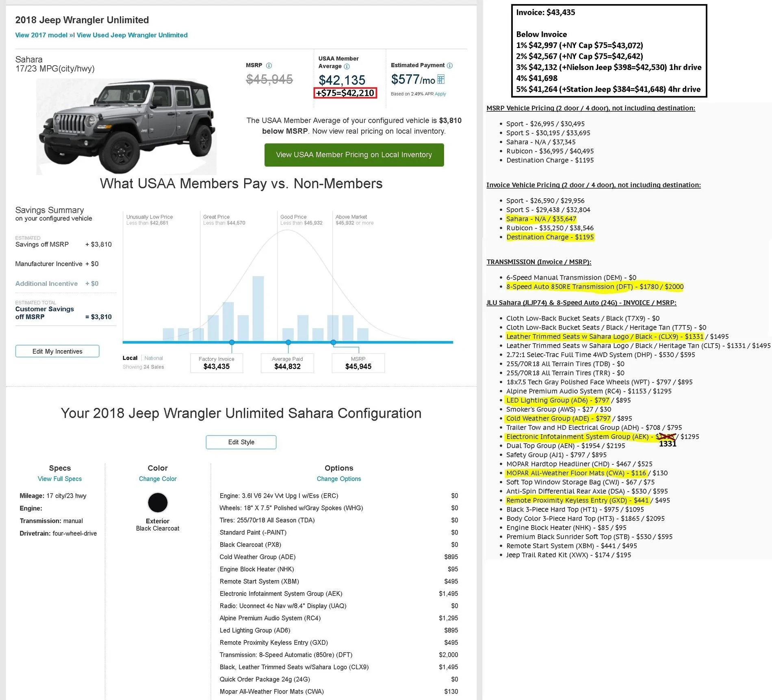The height and width of the screenshot is (700, 772).
Task: Click Remote Proximity Keyless Entry (GXD) option row
Action: 338,642
